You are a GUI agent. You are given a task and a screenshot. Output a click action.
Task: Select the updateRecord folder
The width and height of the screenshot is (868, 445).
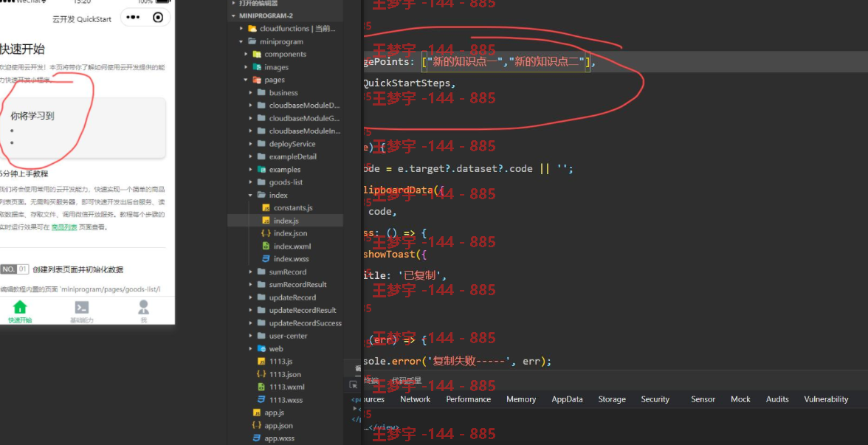292,297
